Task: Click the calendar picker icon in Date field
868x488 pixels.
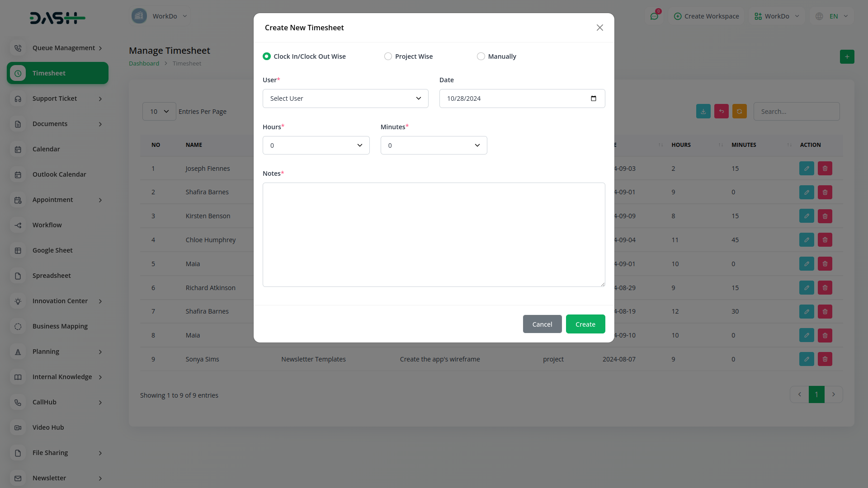Action: (593, 99)
